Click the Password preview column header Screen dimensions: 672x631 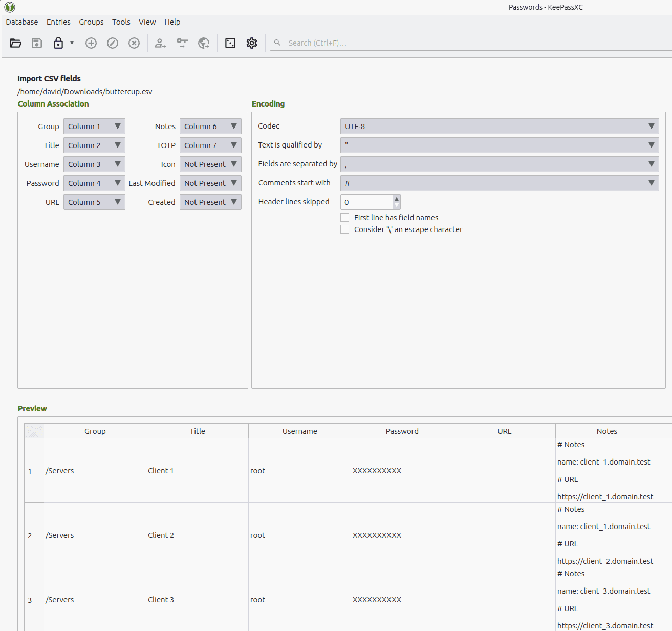pos(402,431)
